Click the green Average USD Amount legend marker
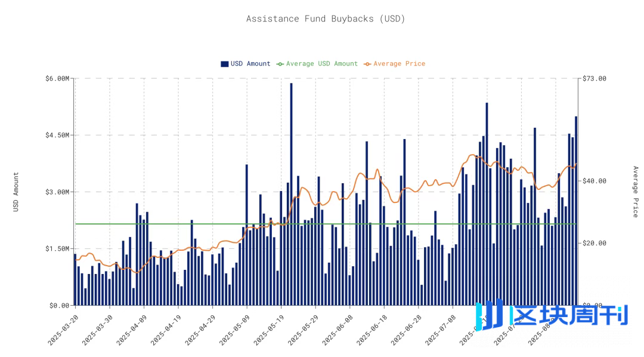The image size is (644, 357). tap(280, 64)
